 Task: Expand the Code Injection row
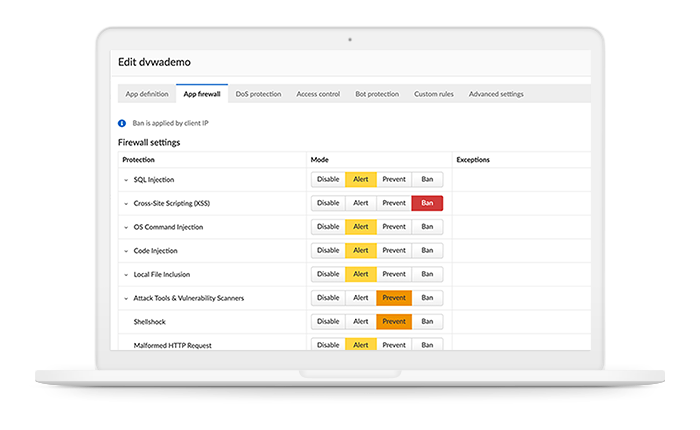pyautogui.click(x=126, y=251)
